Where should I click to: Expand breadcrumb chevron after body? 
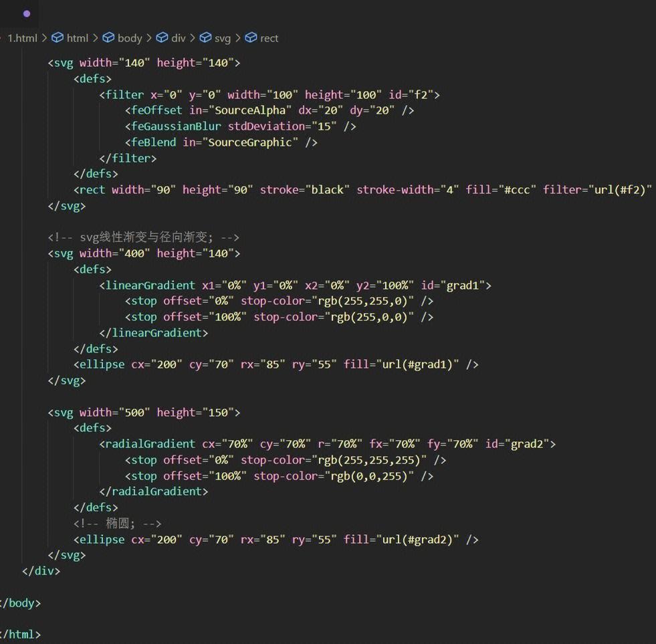149,38
